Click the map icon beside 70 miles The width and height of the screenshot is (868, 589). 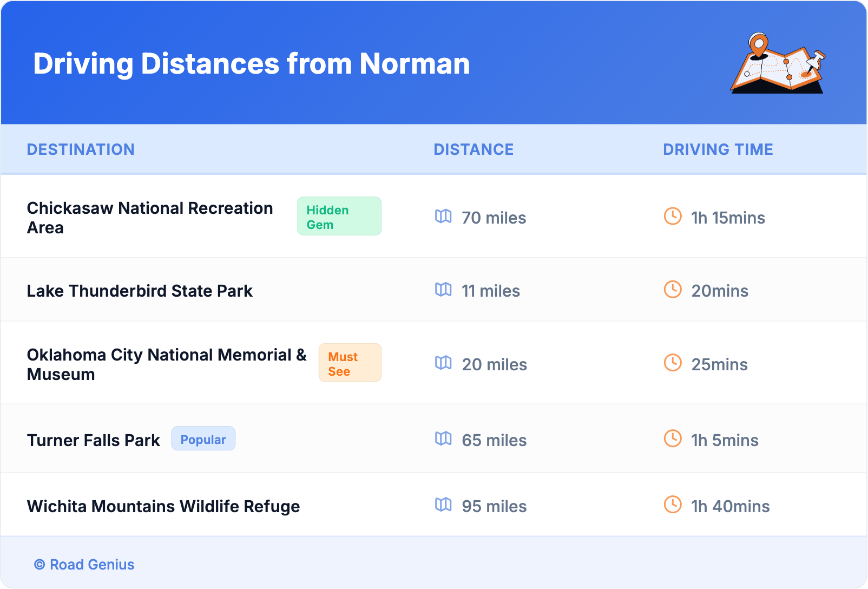443,217
